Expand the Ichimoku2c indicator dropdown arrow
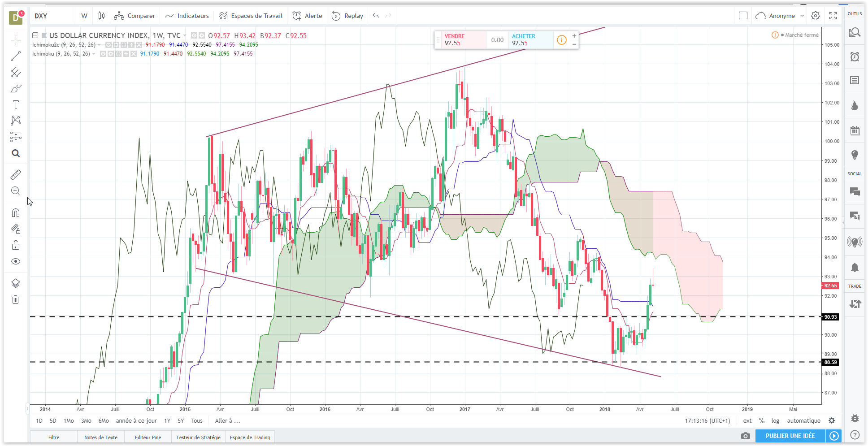868x446 pixels. [x=99, y=45]
